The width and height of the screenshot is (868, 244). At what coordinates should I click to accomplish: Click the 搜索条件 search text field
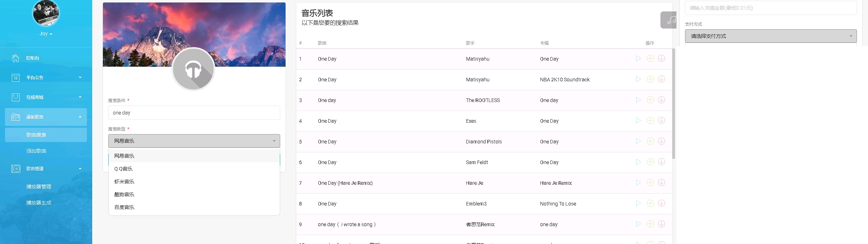pos(194,113)
